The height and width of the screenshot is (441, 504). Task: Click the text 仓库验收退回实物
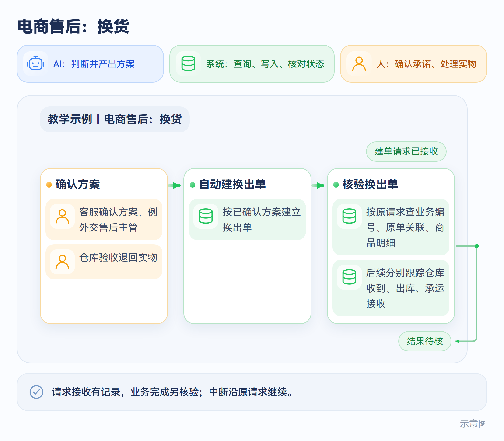(x=118, y=257)
